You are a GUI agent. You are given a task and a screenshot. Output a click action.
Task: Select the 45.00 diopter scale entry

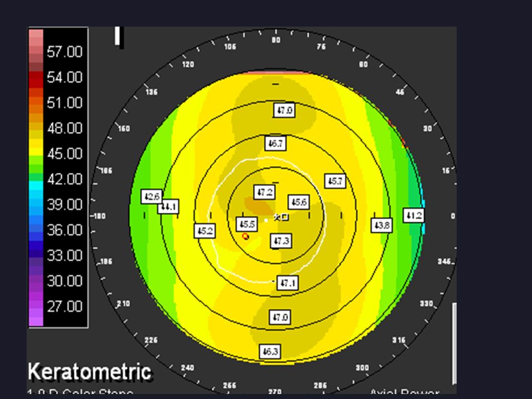coord(64,154)
